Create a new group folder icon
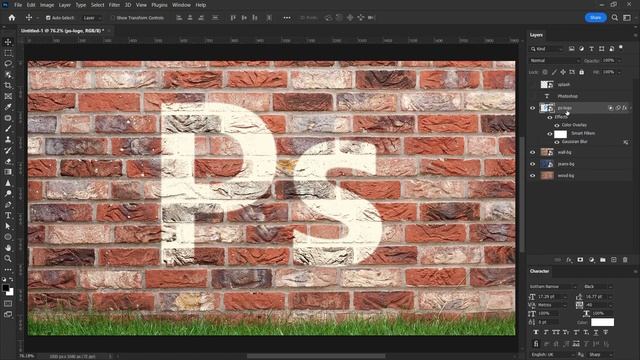640x360 pixels. coord(603,260)
